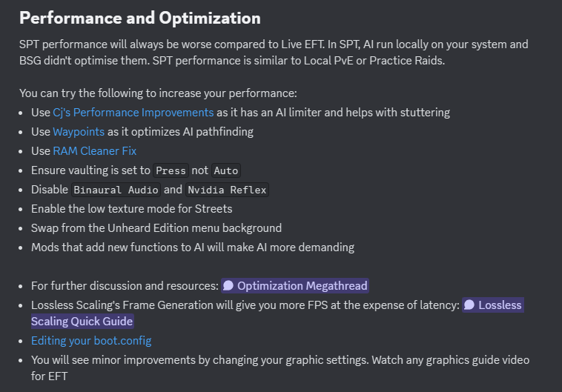Click the thread icon beside Optimization Megathread
562x392 pixels.
click(x=228, y=286)
